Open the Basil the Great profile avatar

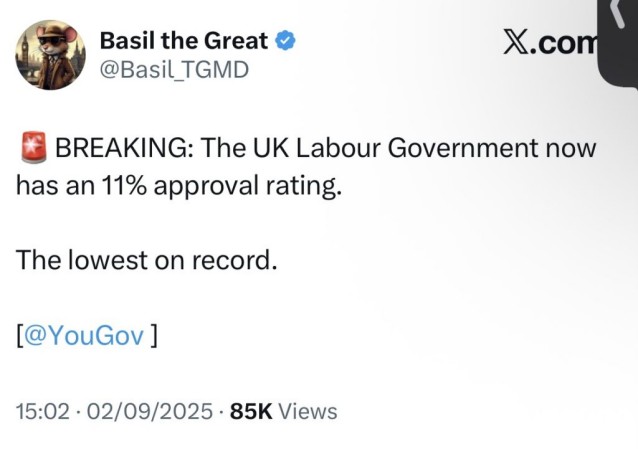pyautogui.click(x=50, y=55)
